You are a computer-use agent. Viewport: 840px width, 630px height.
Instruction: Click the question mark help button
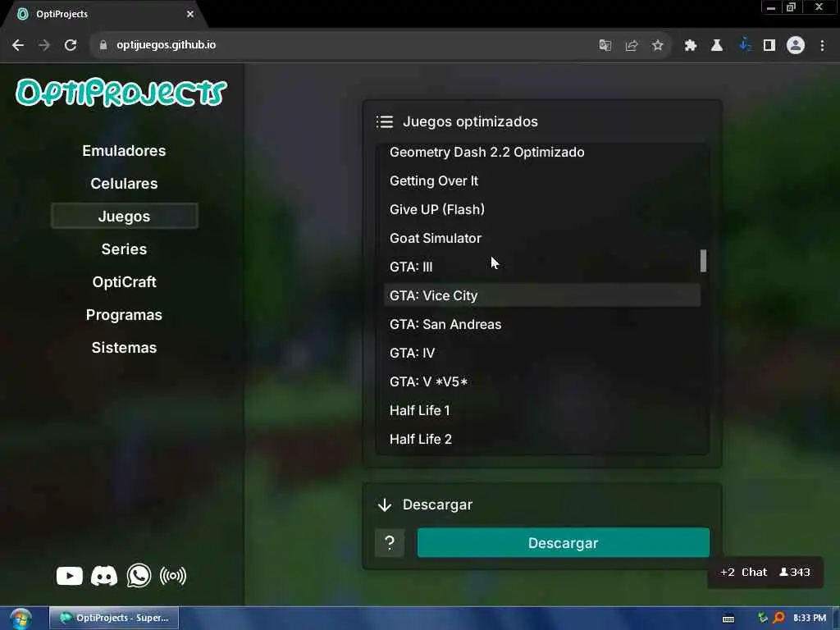(390, 543)
